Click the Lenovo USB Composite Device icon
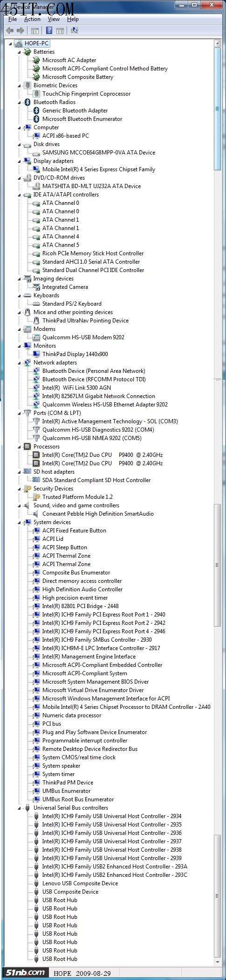The height and width of the screenshot is (980, 226). pos(37,883)
